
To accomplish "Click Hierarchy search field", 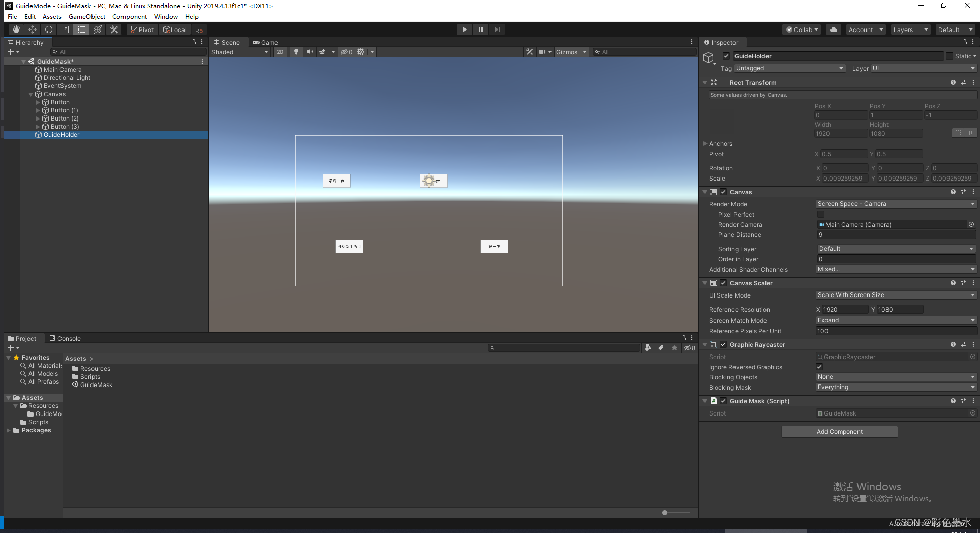I will click(x=128, y=52).
